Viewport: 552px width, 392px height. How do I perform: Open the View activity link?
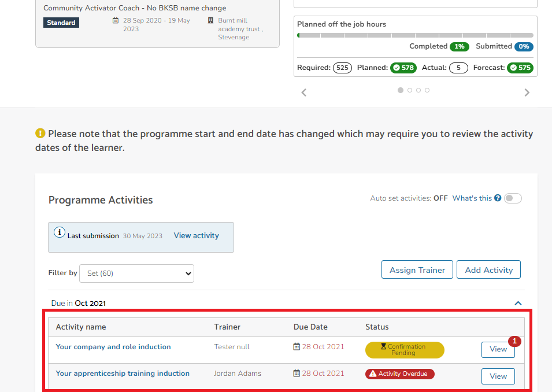click(x=196, y=236)
